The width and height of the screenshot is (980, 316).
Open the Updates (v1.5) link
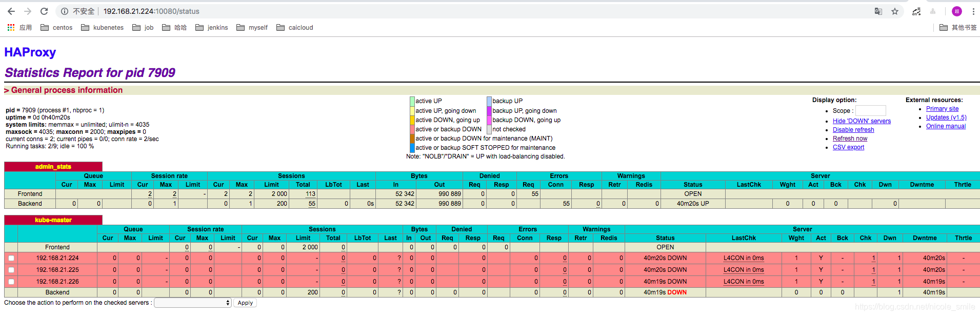pos(946,117)
